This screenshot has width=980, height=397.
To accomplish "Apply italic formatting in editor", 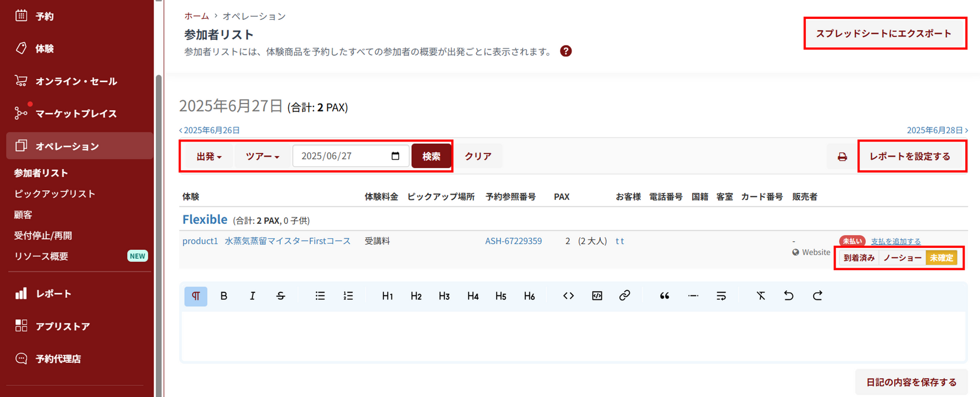I will 252,296.
